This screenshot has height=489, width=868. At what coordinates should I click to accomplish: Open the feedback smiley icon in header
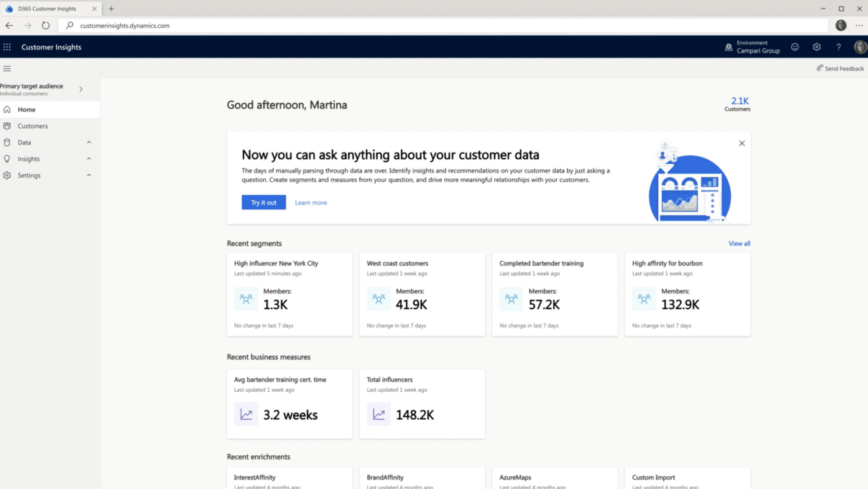(795, 47)
